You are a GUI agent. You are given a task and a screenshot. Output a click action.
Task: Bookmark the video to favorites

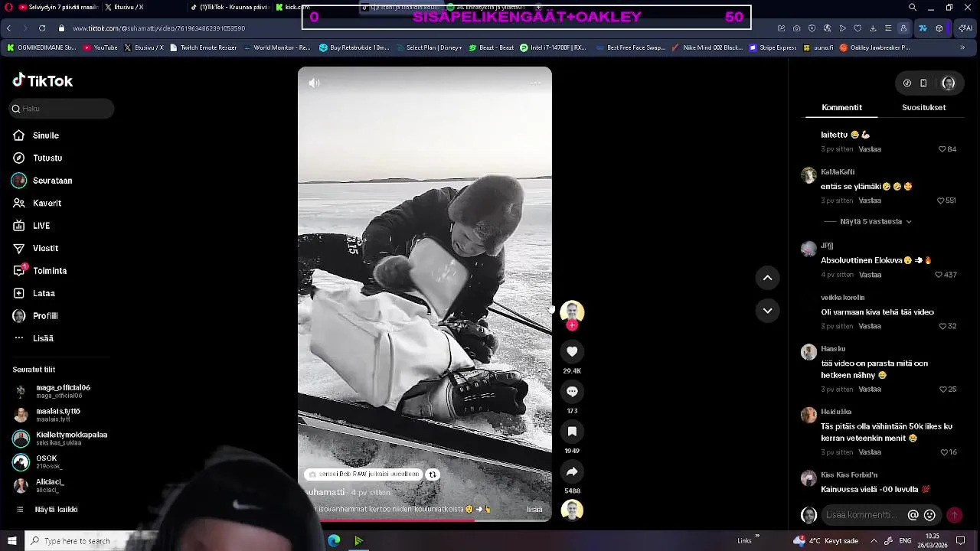572,432
